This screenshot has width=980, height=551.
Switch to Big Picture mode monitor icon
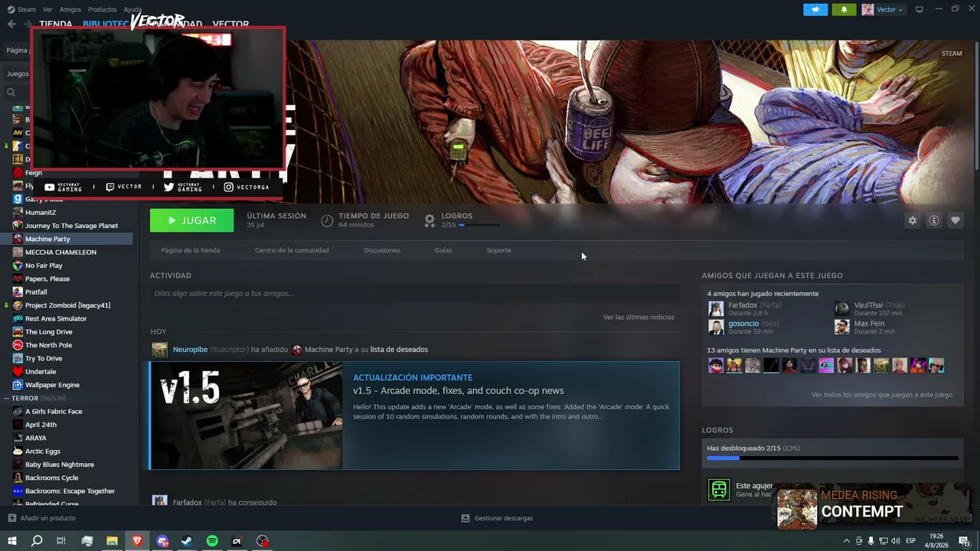pyautogui.click(x=920, y=9)
